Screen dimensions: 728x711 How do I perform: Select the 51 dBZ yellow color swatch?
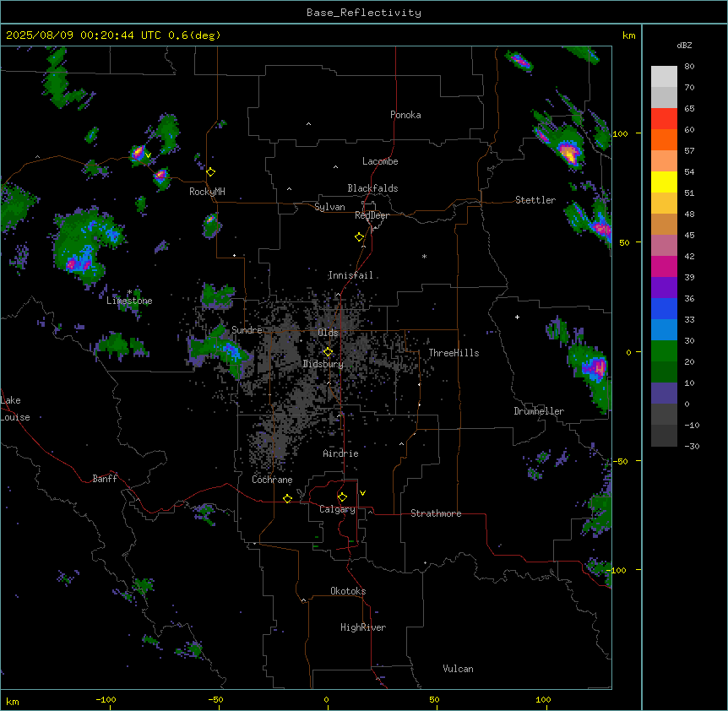tap(664, 182)
